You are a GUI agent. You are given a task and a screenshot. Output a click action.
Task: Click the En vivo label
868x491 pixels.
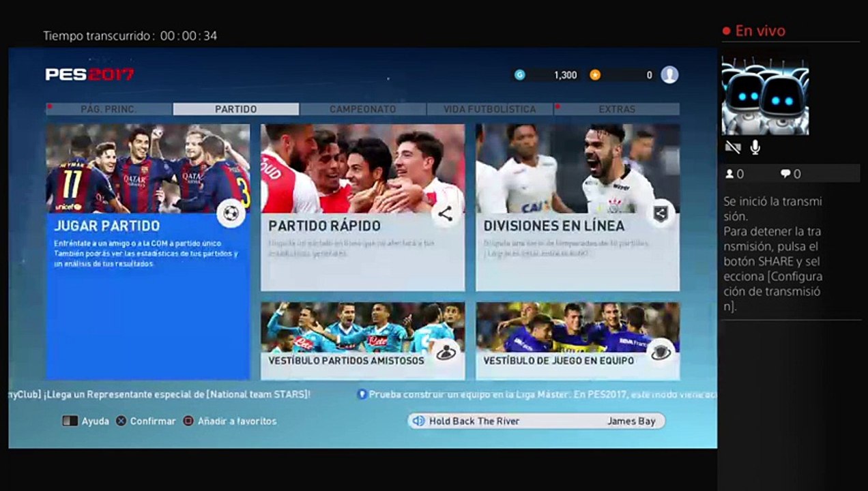[760, 31]
